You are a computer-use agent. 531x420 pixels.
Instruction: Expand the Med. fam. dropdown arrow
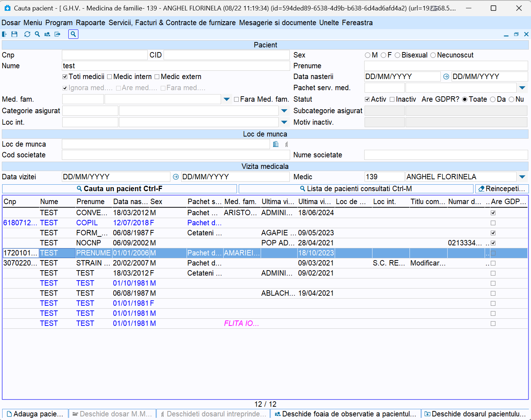tap(226, 100)
